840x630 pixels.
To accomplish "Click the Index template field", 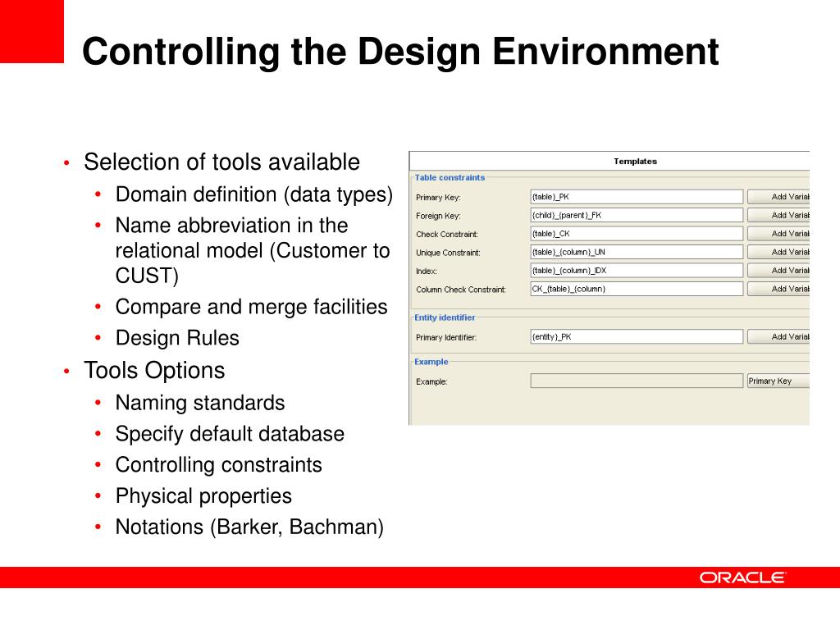I will pyautogui.click(x=637, y=270).
